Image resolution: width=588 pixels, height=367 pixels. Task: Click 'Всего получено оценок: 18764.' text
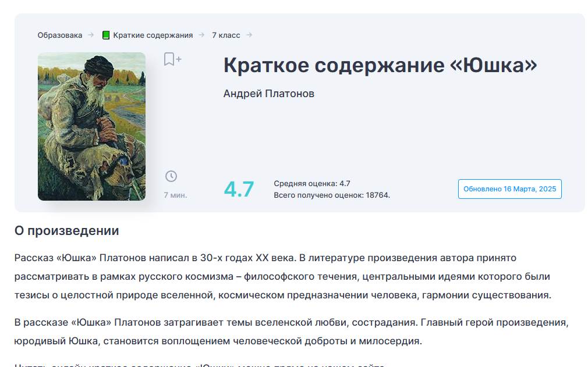(x=332, y=195)
